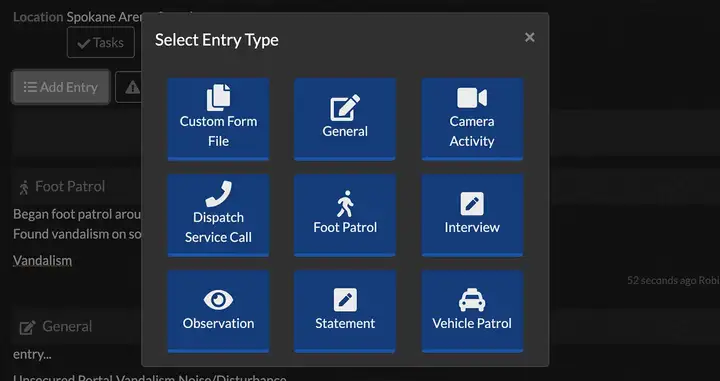Close the Select Entry Type dialog
This screenshot has width=720, height=381.
[529, 37]
